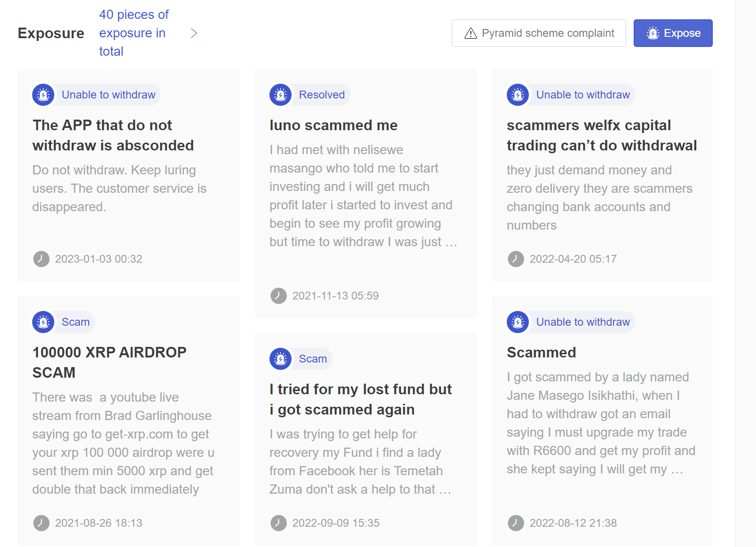Image resolution: width=756 pixels, height=547 pixels.
Task: Open '100000 XRP AIRDROP SCAM' post title
Action: coord(109,363)
